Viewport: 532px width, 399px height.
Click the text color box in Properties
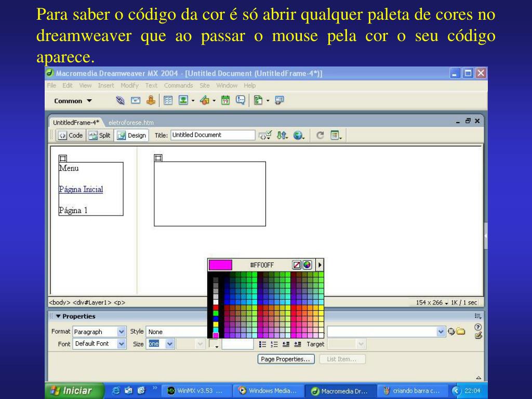coord(213,344)
